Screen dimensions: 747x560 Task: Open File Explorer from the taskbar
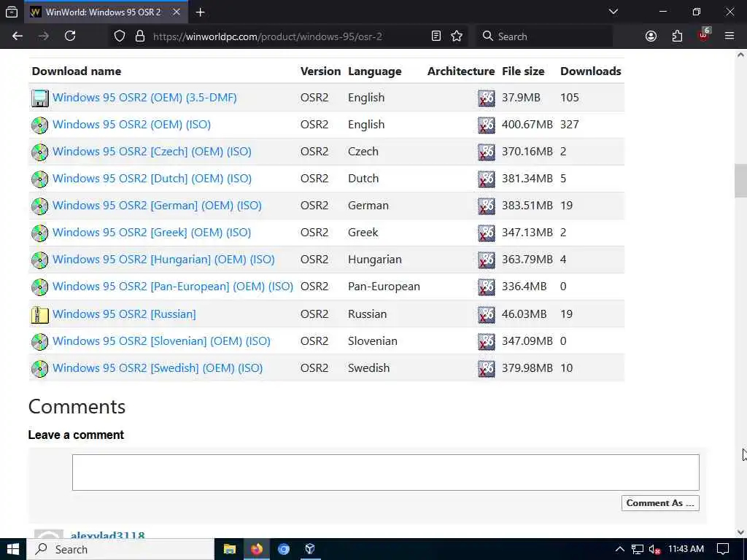tap(230, 550)
